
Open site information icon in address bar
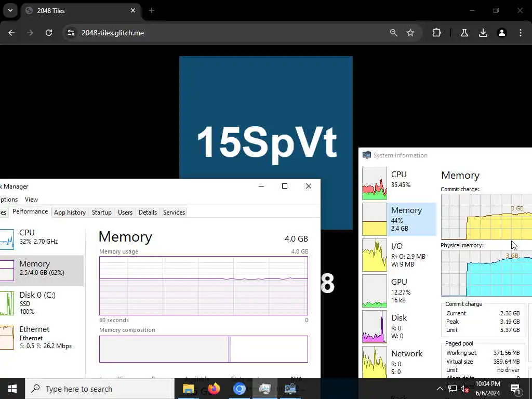(x=71, y=33)
